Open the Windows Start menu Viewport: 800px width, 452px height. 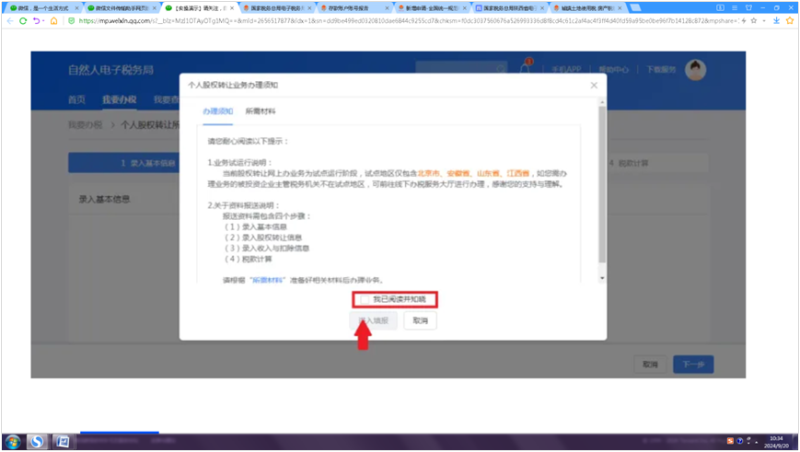click(x=13, y=440)
